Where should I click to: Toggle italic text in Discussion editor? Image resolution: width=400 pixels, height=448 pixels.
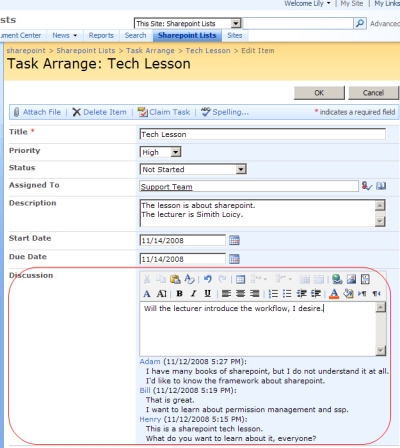point(193,293)
